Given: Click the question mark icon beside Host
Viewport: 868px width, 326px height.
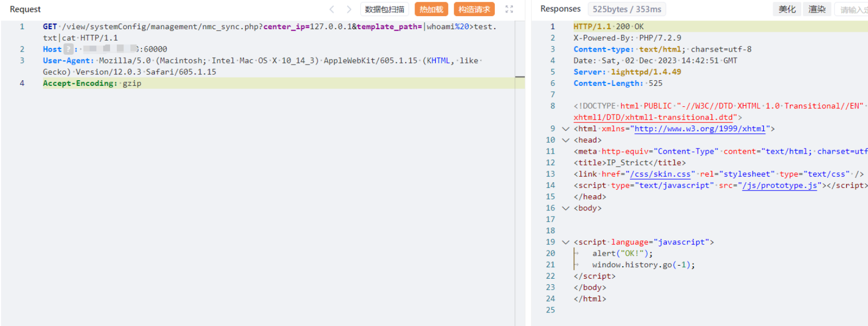Looking at the screenshot, I should 68,49.
